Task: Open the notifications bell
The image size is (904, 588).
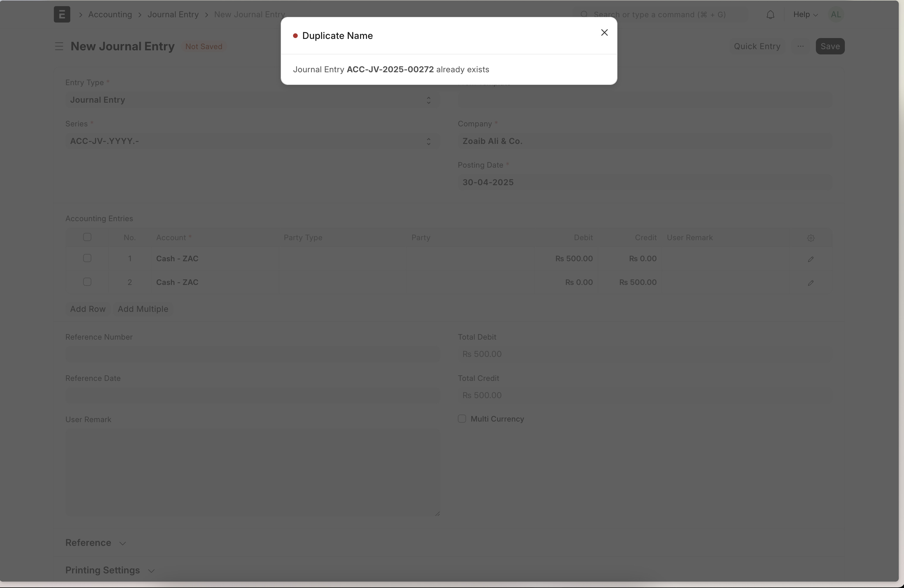Action: (770, 15)
